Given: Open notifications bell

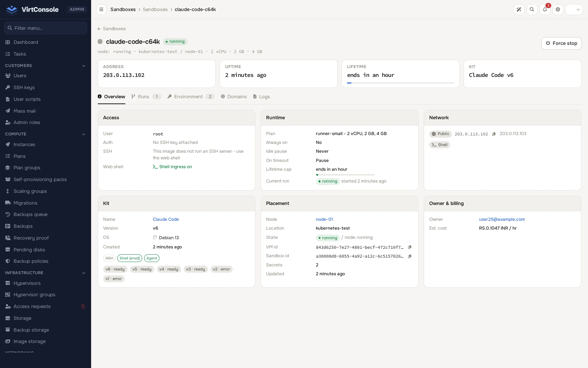Looking at the screenshot, I should [545, 10].
